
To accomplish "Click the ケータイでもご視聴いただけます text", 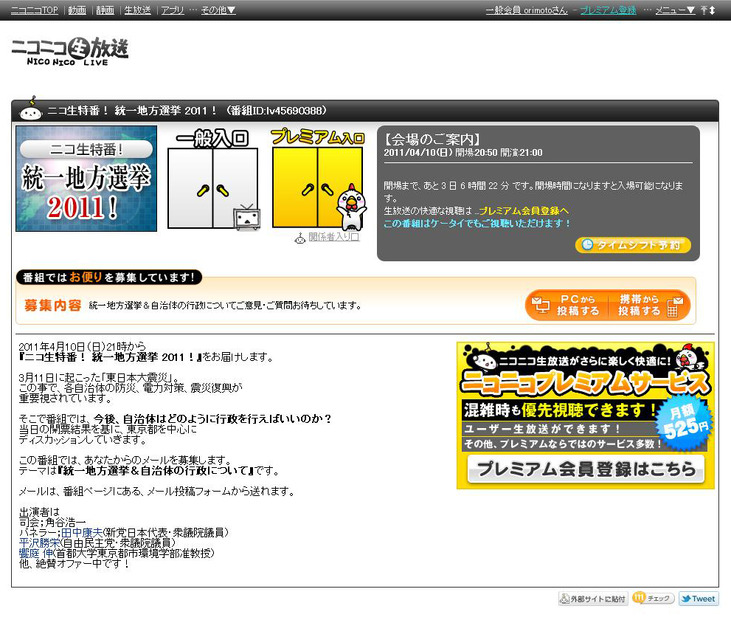I will pos(476,223).
